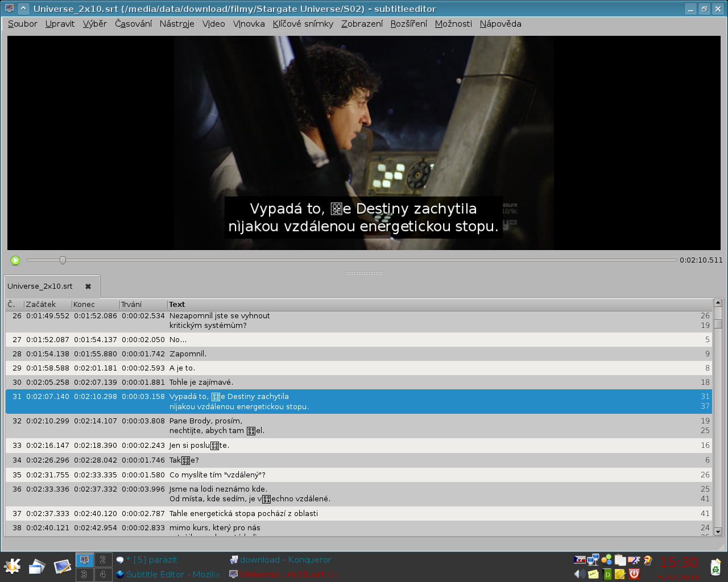Image resolution: width=728 pixels, height=582 pixels.
Task: Select subtitle row 37 'Tahle energetická stopa'
Action: click(358, 514)
